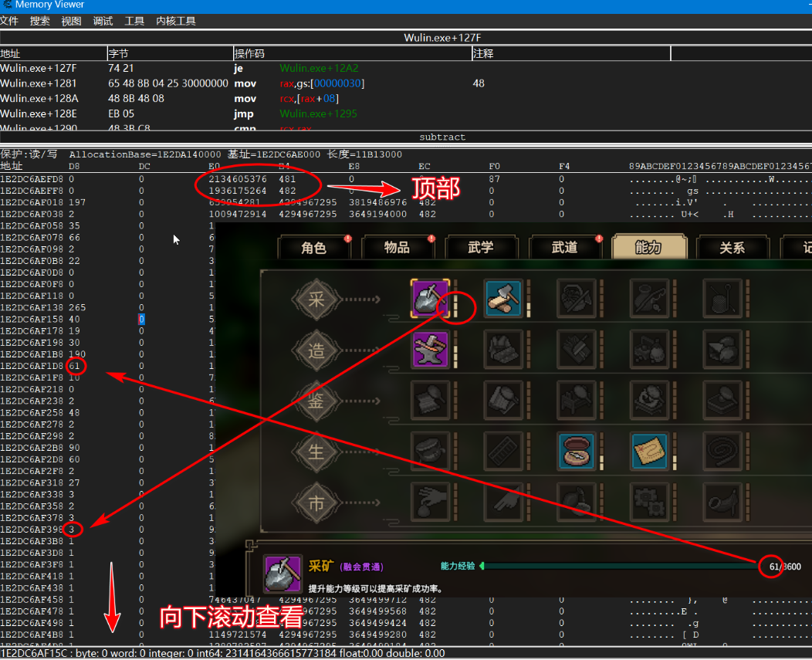Switch to the 物品 tab
Viewport: 812px width, 660px height.
(x=397, y=248)
